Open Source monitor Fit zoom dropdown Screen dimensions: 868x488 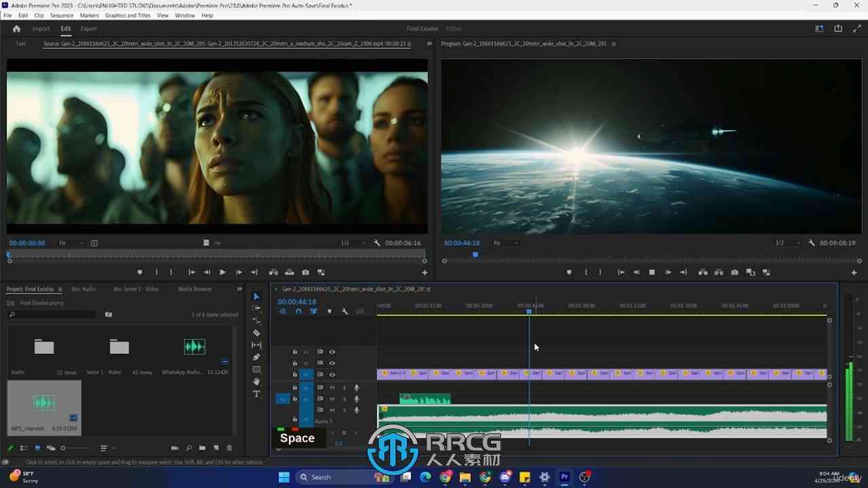71,243
